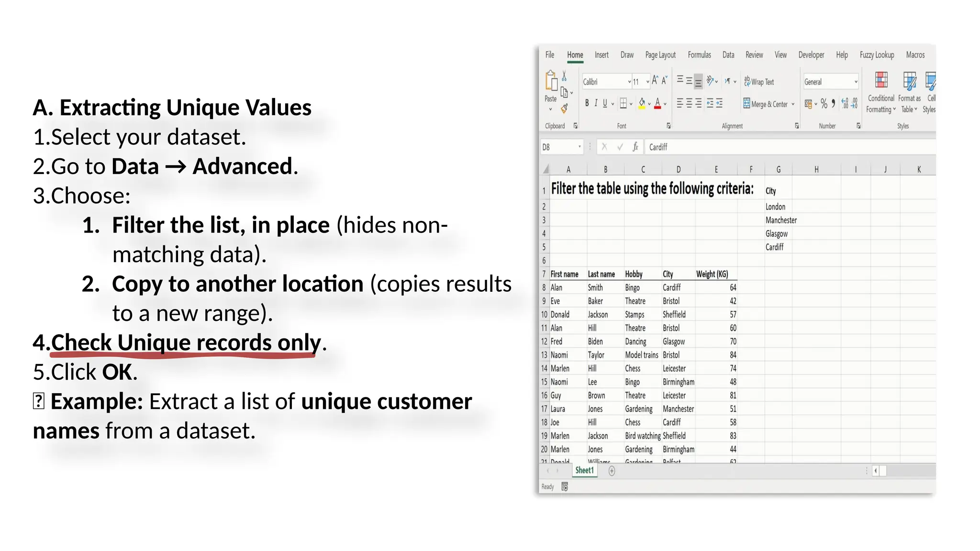Center text horizontally

tap(689, 103)
